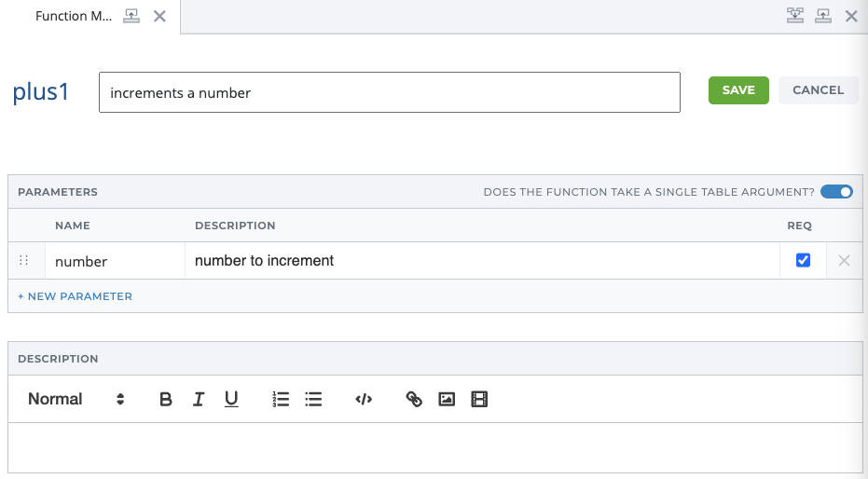The image size is (868, 479).
Task: Insert an image into description
Action: [447, 400]
